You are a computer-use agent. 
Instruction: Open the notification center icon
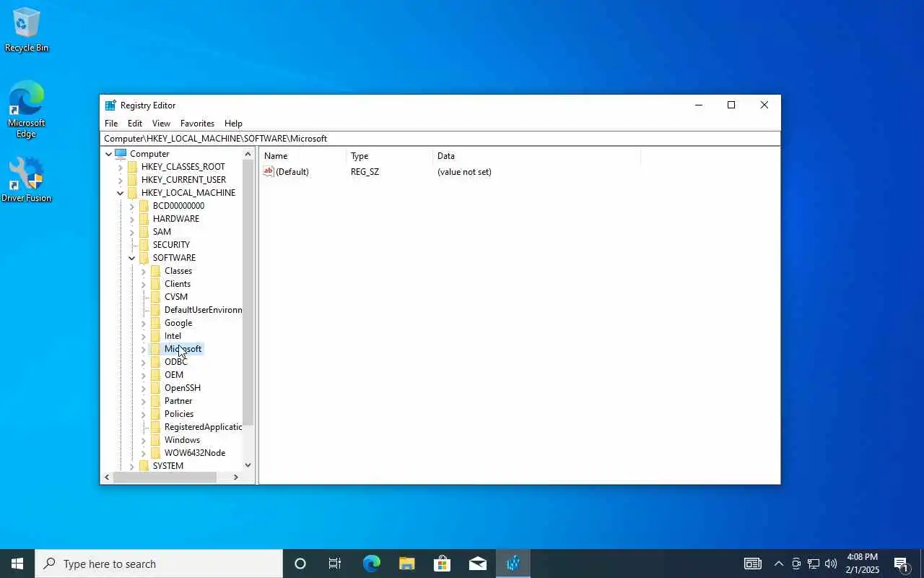[x=901, y=564]
